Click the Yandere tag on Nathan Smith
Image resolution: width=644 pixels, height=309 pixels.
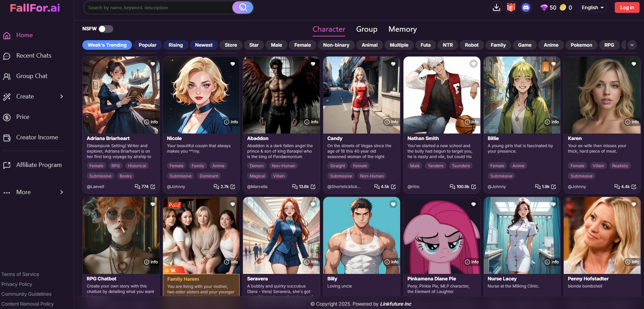coord(435,166)
